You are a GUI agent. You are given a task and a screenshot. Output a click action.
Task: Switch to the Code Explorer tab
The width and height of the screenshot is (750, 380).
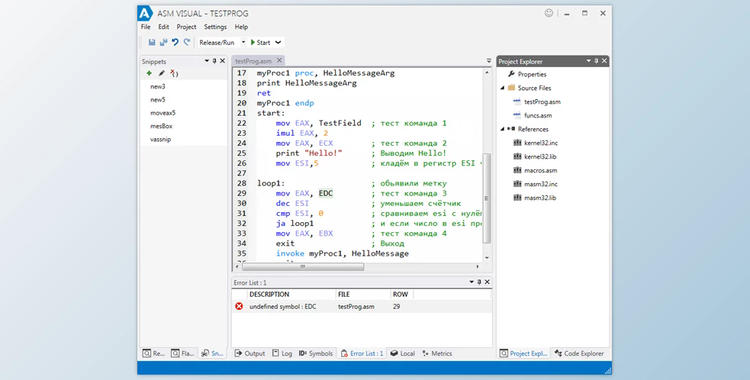[x=580, y=354]
